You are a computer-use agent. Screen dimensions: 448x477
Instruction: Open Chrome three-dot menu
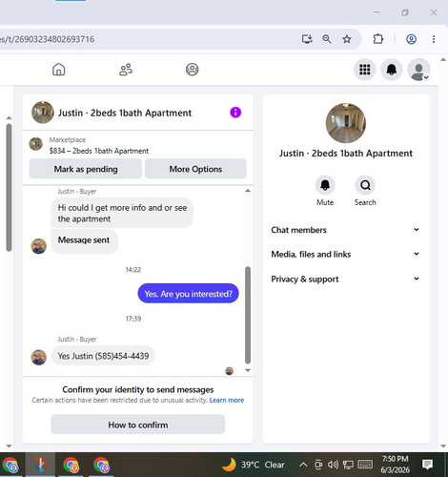click(x=434, y=39)
